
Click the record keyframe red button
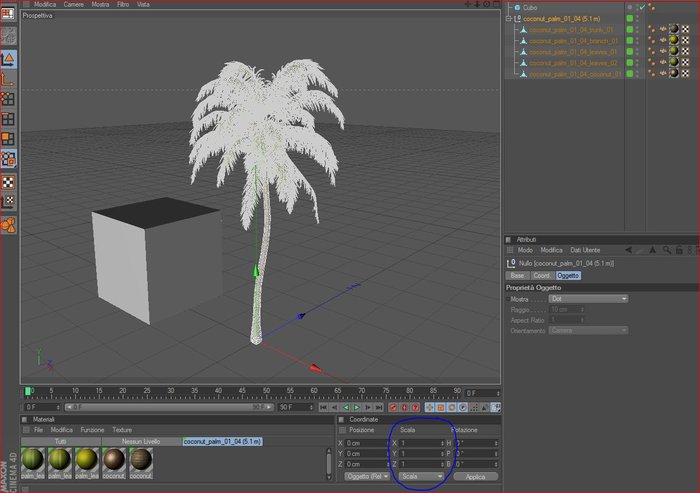393,407
